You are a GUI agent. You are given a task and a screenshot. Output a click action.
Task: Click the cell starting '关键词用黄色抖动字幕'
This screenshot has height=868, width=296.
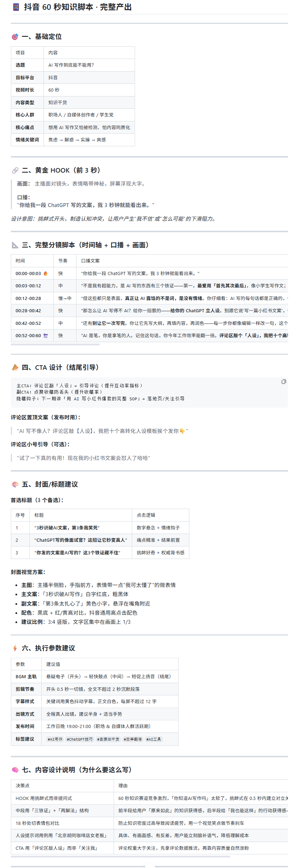click(110, 701)
